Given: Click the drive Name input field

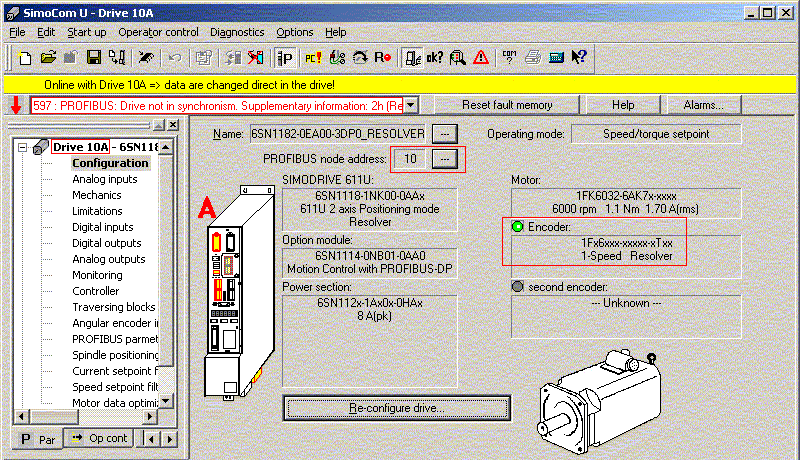Looking at the screenshot, I should (x=338, y=134).
